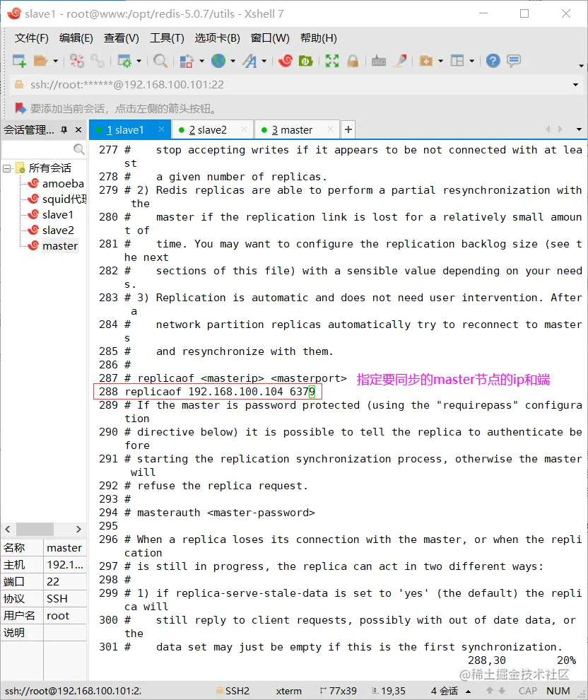
Task: Click the Open session folder icon
Action: pyautogui.click(x=40, y=61)
